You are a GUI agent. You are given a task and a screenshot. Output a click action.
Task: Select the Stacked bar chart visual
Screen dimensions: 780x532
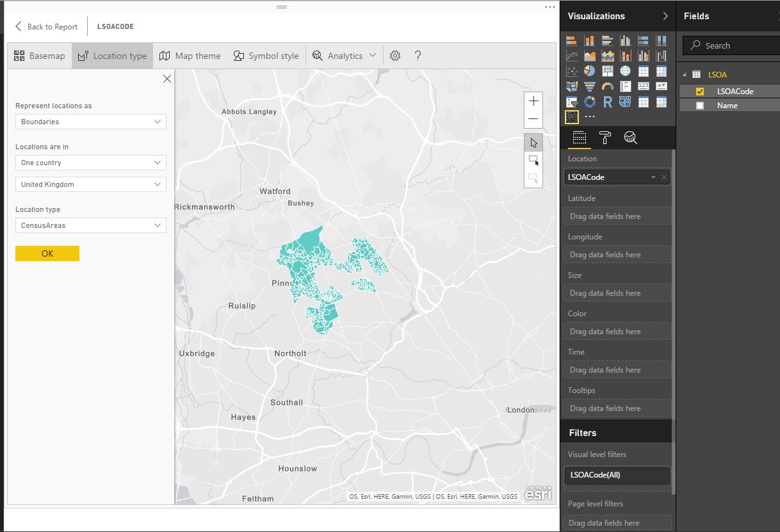point(572,40)
